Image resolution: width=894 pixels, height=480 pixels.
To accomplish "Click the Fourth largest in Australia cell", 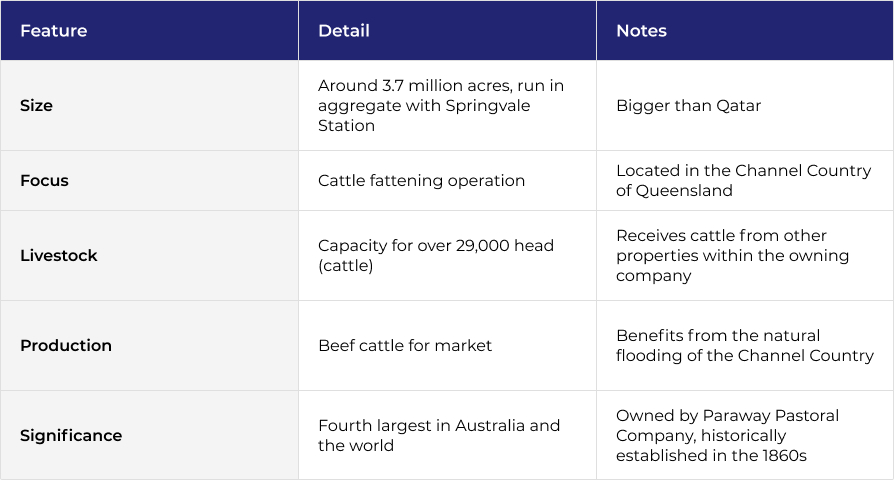I will [x=439, y=436].
